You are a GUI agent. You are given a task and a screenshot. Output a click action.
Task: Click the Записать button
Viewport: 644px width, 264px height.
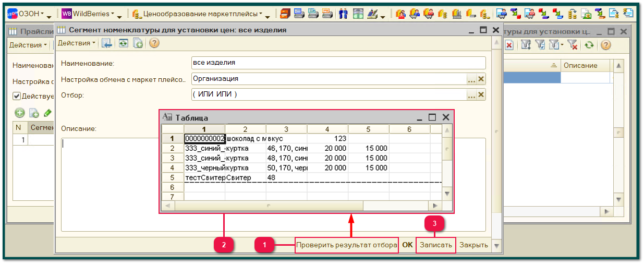[436, 245]
